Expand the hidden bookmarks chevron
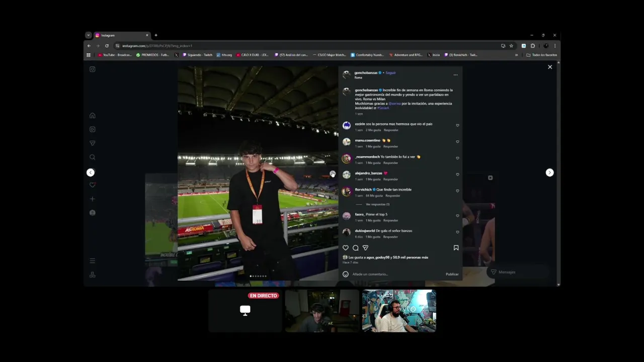Screen dimensions: 644x362 516,55
